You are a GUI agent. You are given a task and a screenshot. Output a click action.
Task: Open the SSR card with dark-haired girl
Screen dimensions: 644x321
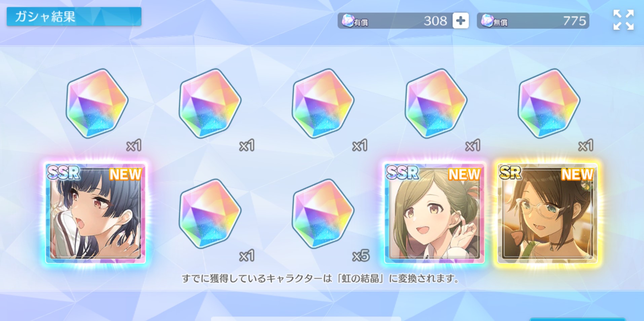click(x=96, y=213)
